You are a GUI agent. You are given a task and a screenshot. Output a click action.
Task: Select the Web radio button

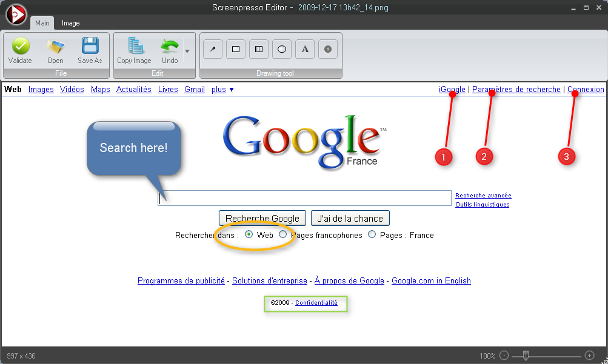coord(249,234)
